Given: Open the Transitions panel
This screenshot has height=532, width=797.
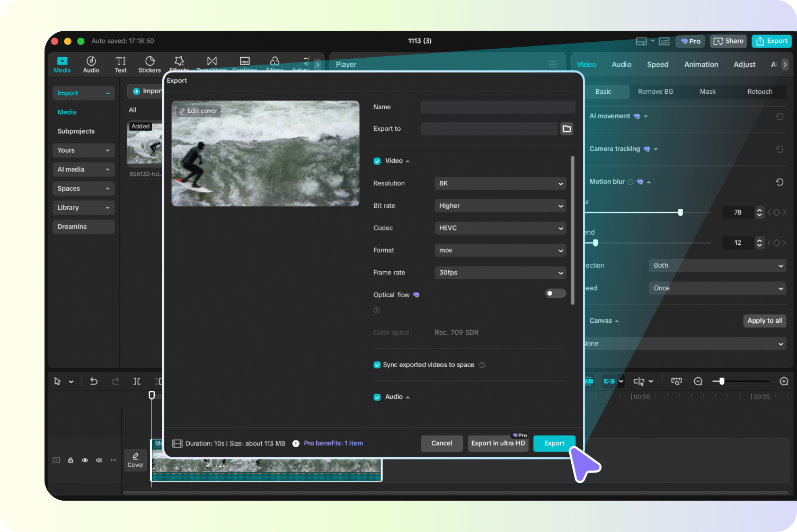Looking at the screenshot, I should coord(211,64).
